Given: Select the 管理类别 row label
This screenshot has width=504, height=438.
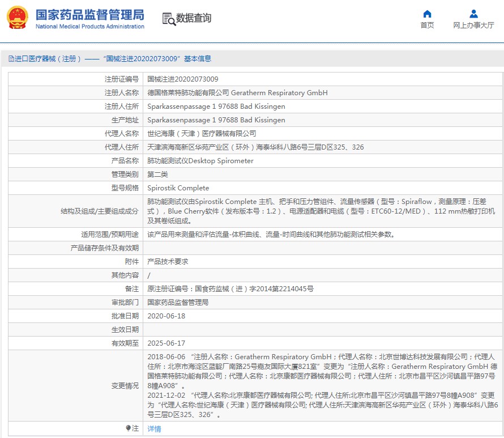Looking at the screenshot, I should click(125, 175).
